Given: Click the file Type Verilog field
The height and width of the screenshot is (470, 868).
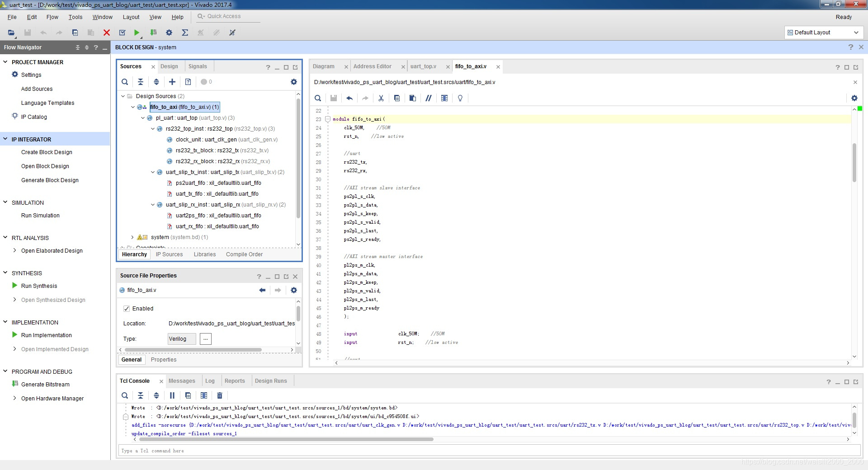Looking at the screenshot, I should (x=182, y=339).
